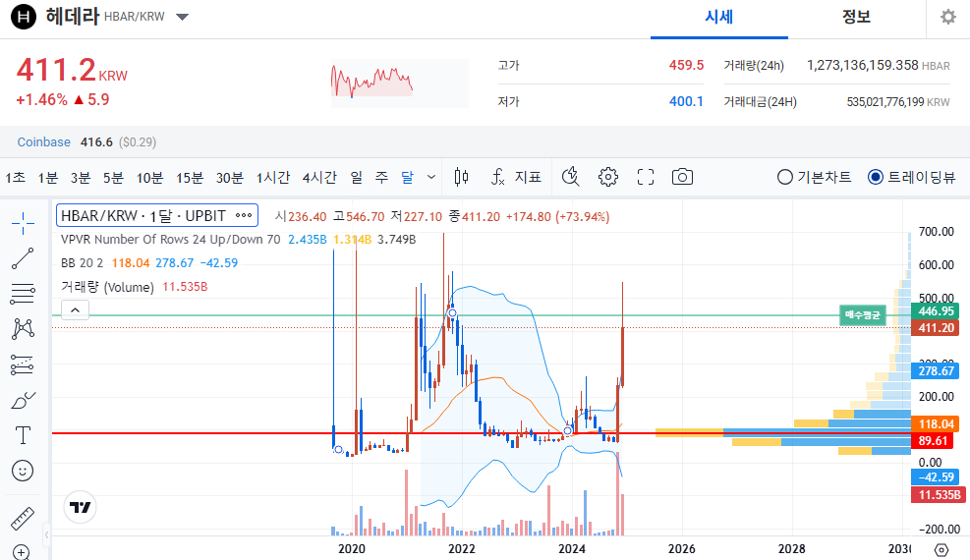Viewport: 970px width, 560px height.
Task: Click the 2024 label on time axis
Action: click(x=572, y=549)
